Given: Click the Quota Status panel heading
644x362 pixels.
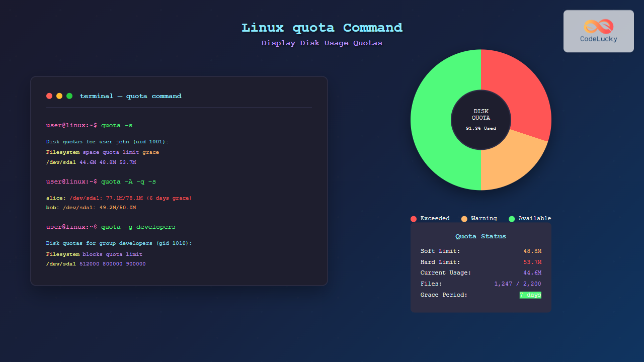Looking at the screenshot, I should tap(480, 236).
